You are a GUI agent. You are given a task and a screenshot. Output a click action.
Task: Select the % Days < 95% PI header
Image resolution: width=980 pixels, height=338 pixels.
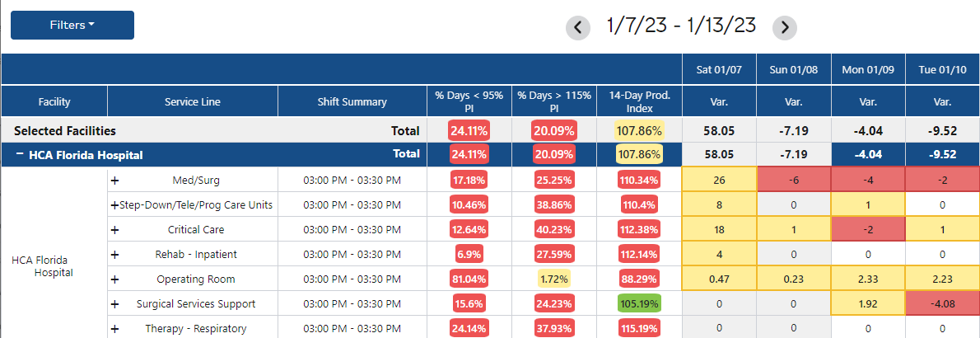[x=469, y=101]
